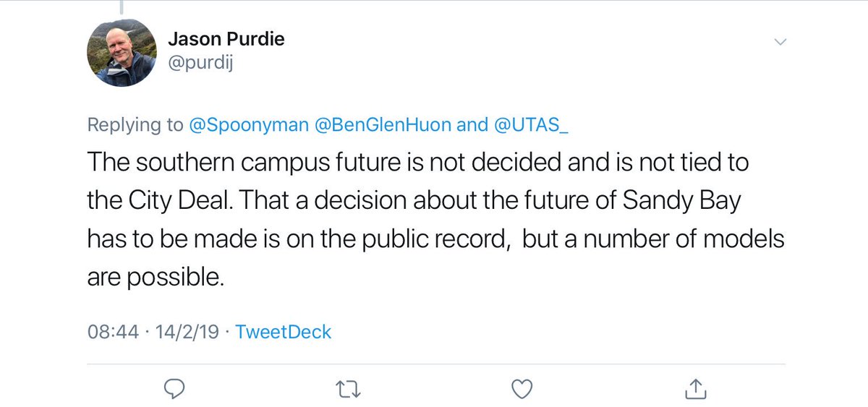
Task: Tap the thread connector line above avatar
Action: pos(120,7)
